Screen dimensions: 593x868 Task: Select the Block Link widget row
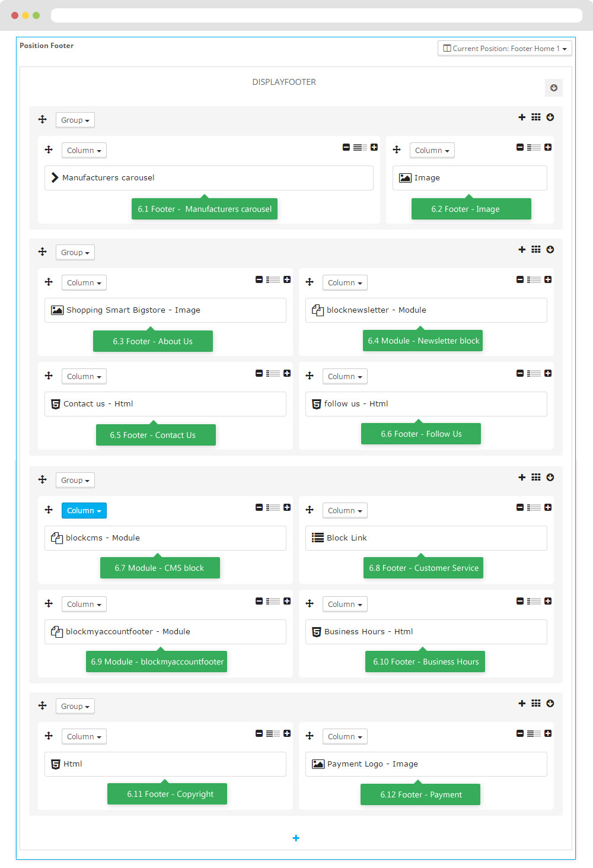tap(426, 538)
